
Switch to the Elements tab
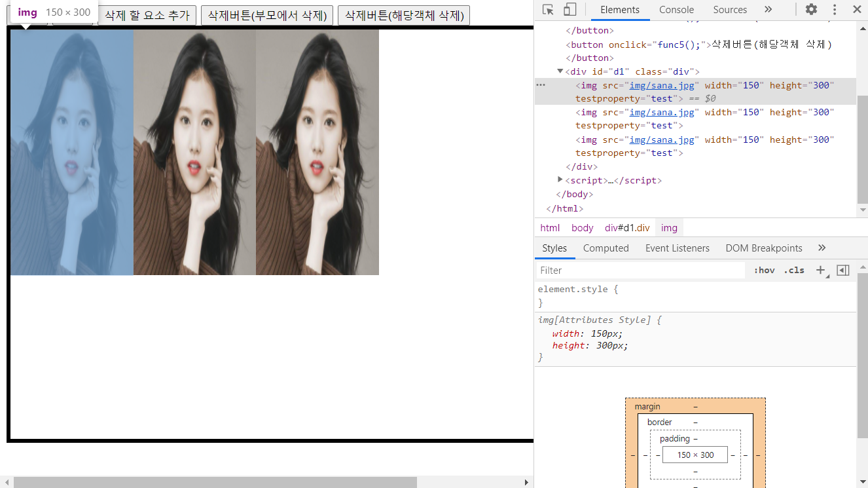click(x=620, y=9)
